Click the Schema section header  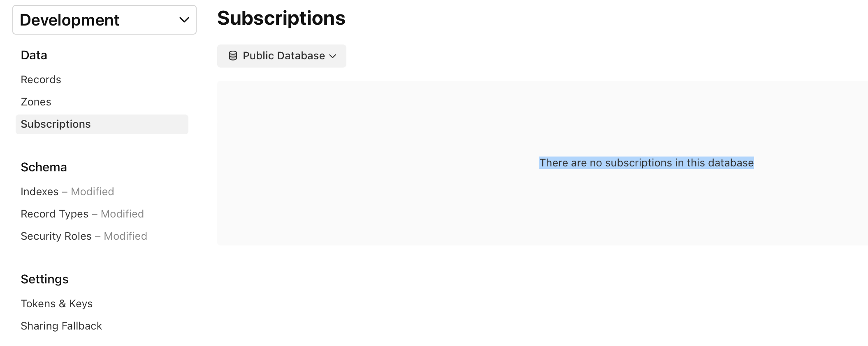(x=44, y=167)
